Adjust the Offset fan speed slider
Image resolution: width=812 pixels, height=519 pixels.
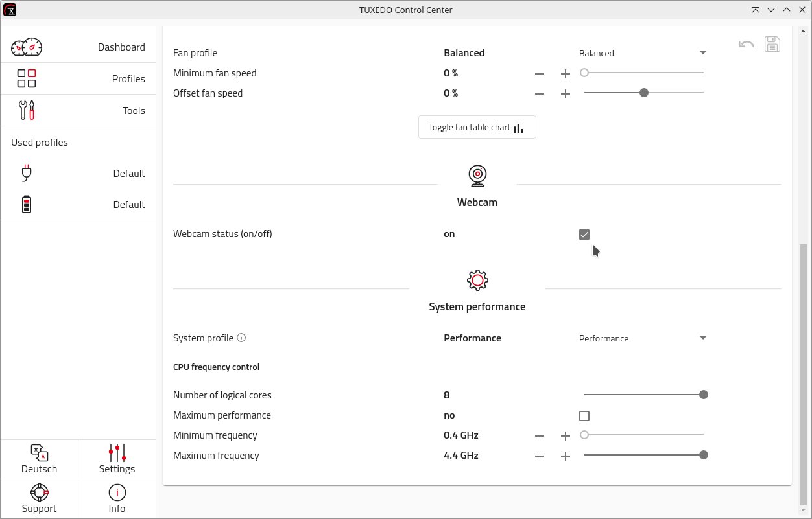pyautogui.click(x=644, y=93)
